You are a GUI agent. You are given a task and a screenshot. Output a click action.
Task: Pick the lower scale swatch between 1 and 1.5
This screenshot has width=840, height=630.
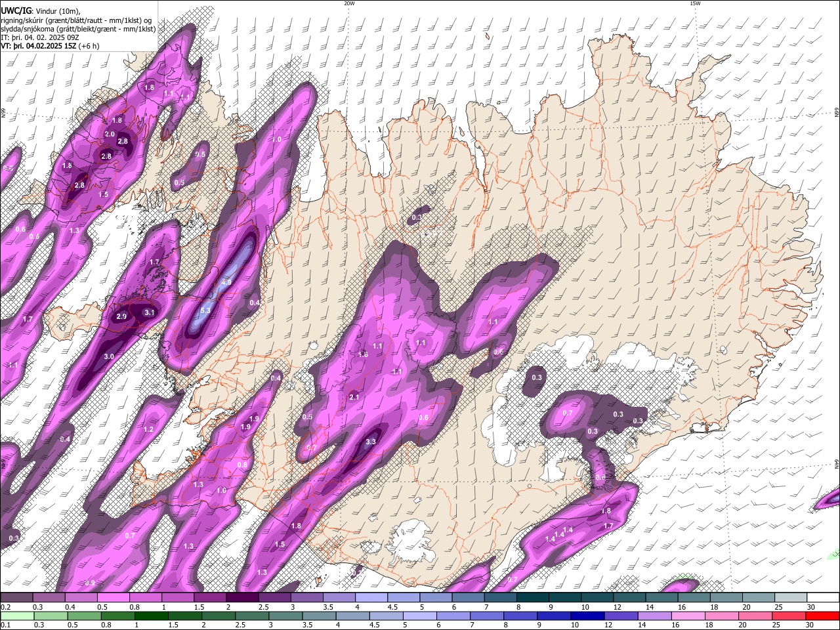click(x=150, y=616)
